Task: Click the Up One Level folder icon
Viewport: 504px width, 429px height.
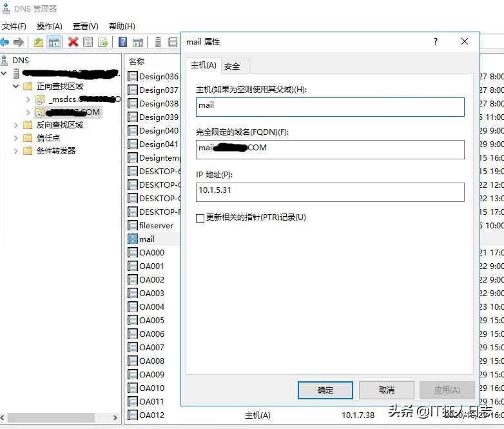Action: [x=39, y=42]
